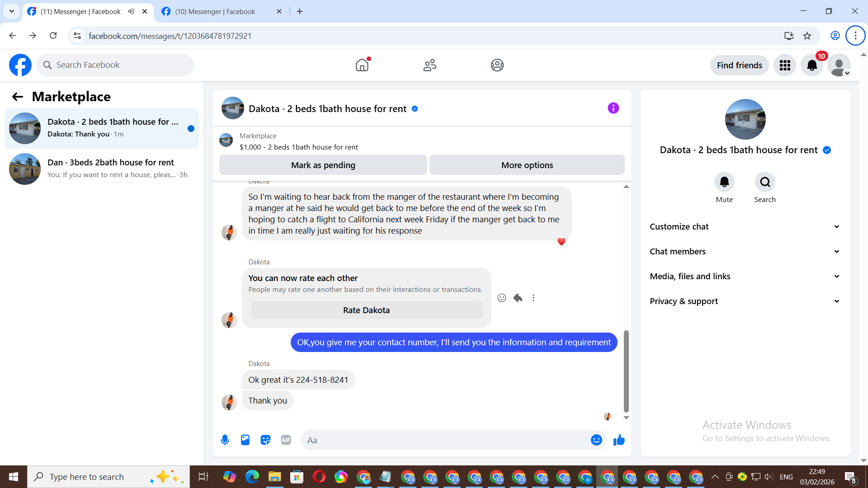868x488 pixels.
Task: Expand Media, files and links section
Action: [x=745, y=276]
